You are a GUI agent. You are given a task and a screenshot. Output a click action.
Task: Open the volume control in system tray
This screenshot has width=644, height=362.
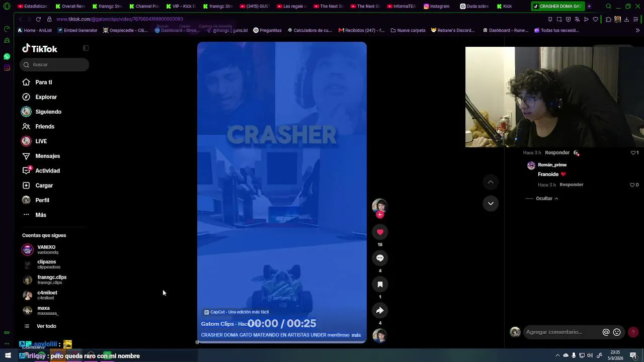pos(590,355)
